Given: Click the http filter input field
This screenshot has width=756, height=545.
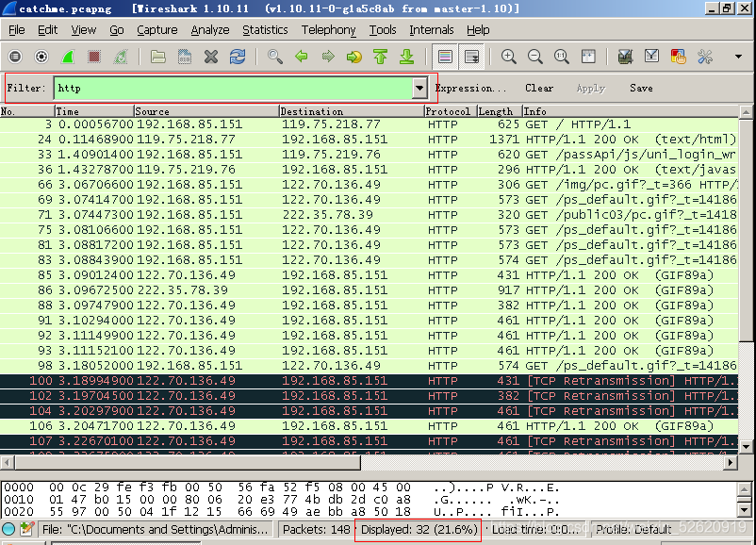Looking at the screenshot, I should (x=234, y=89).
